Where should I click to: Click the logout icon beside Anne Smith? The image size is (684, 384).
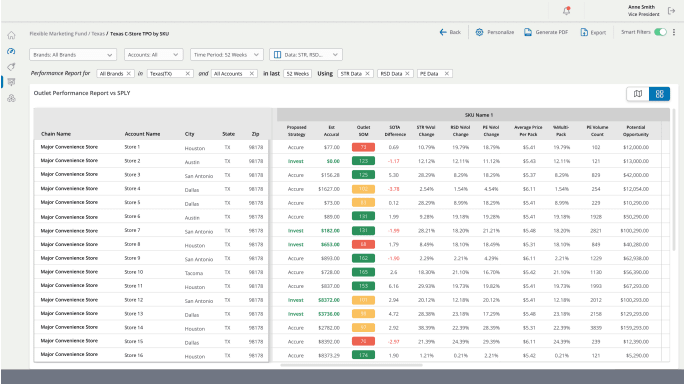click(671, 10)
